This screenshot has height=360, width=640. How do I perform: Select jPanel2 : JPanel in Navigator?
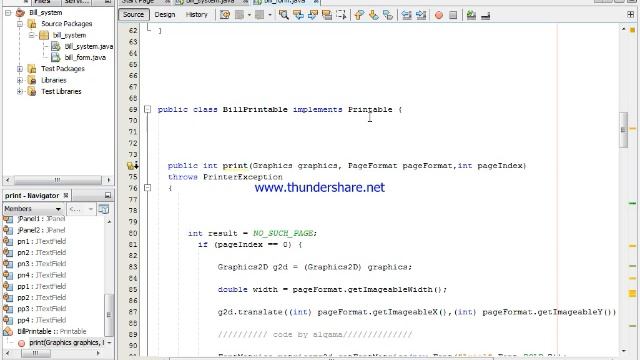tap(41, 230)
